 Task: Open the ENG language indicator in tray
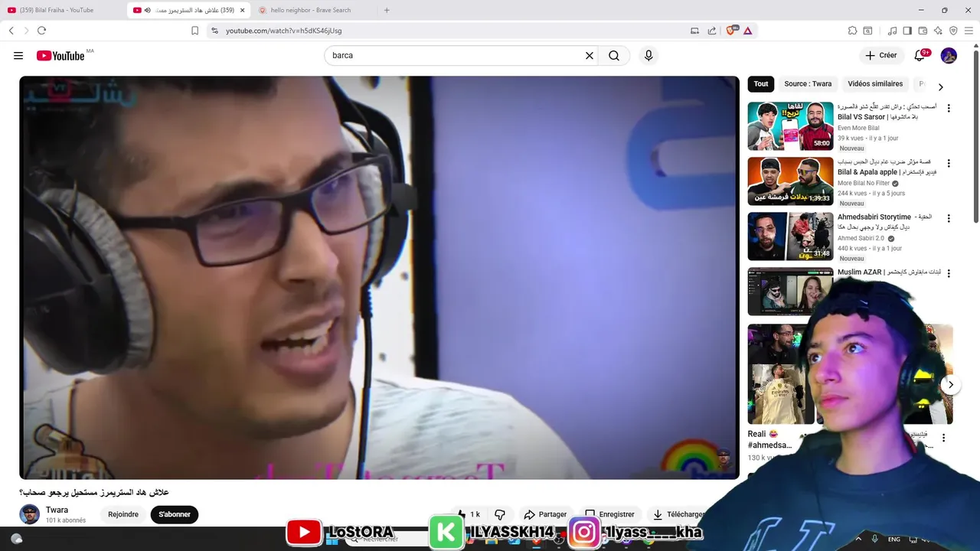point(893,540)
